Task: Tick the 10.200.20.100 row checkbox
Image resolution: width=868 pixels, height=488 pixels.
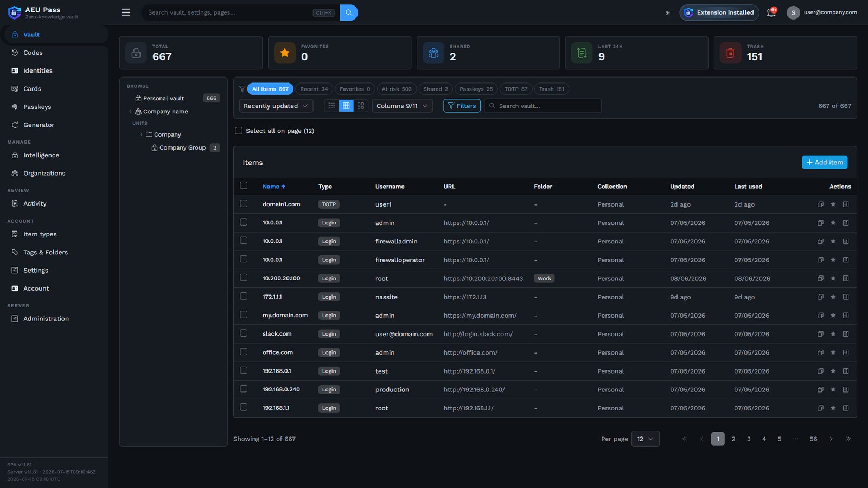Action: point(244,278)
